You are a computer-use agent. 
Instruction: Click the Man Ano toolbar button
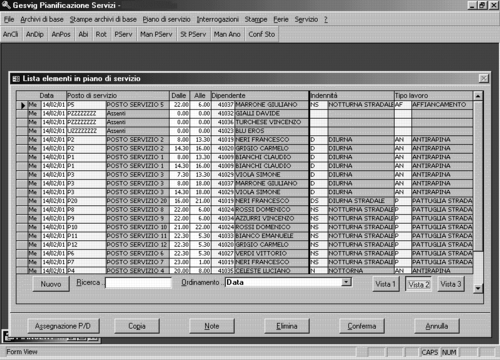click(x=227, y=34)
